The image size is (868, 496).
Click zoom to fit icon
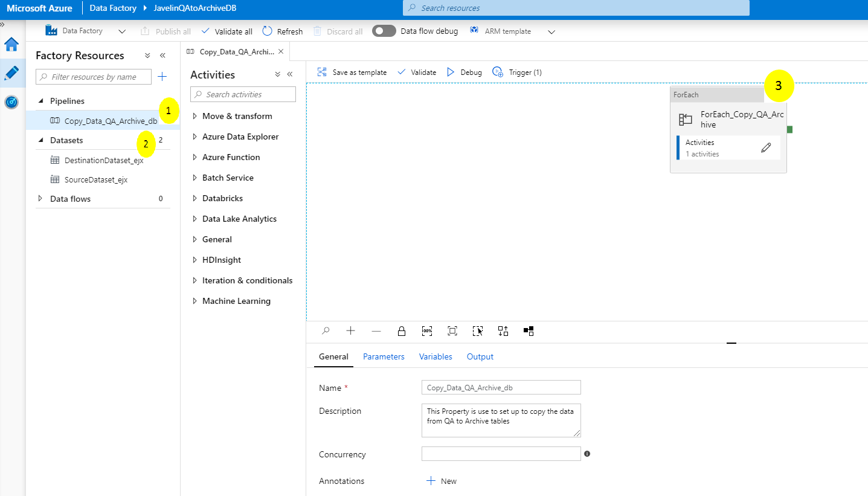452,330
